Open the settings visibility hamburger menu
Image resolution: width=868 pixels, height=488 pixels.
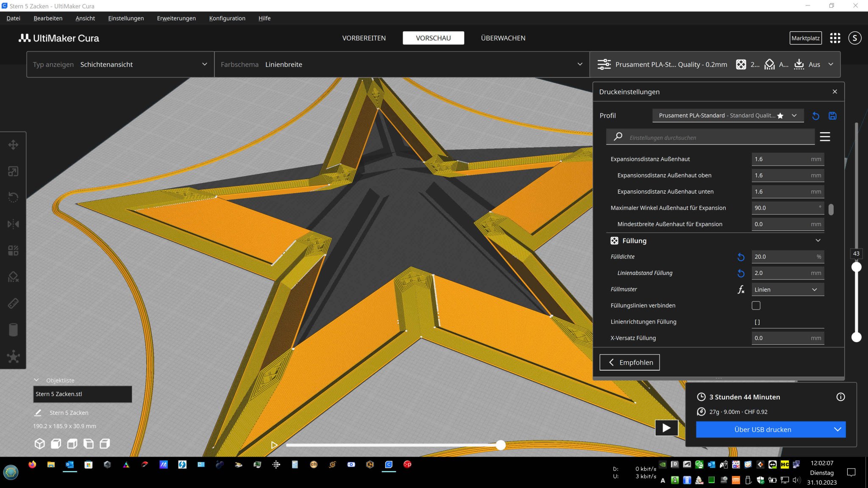point(825,137)
